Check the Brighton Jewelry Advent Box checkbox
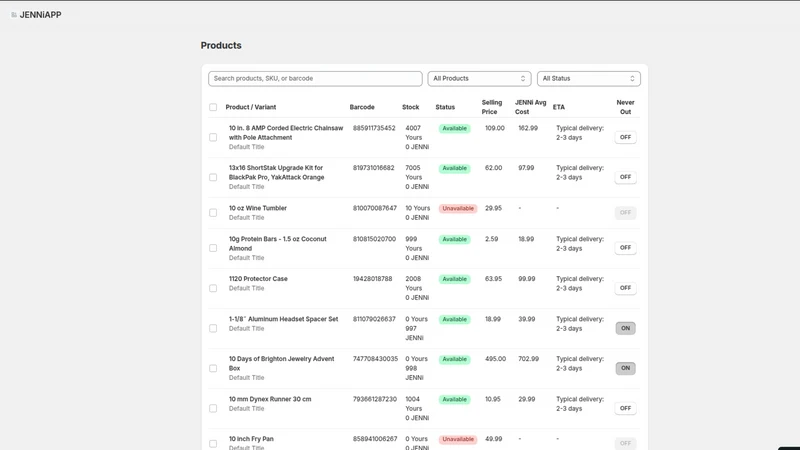This screenshot has height=450, width=800. coord(213,368)
